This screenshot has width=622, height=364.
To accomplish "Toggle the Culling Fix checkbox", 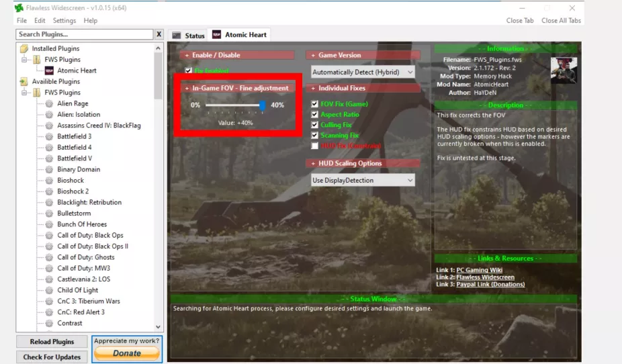I will coord(314,125).
